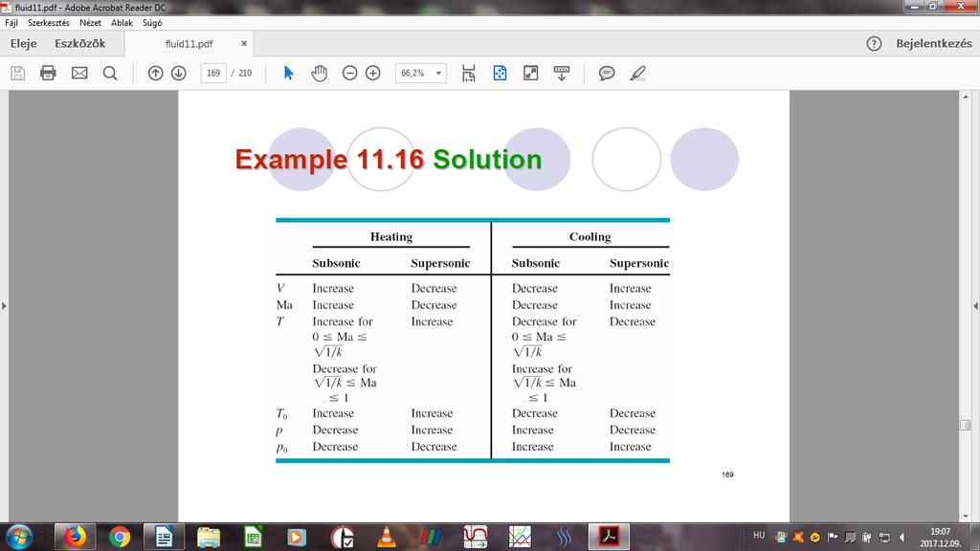Click the volume speaker tray icon
The height and width of the screenshot is (551, 980).
902,538
